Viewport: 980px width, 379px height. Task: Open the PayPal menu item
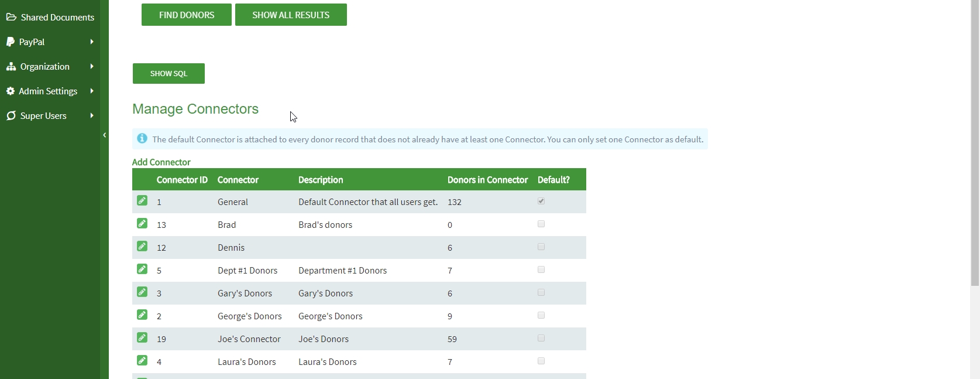click(x=50, y=42)
